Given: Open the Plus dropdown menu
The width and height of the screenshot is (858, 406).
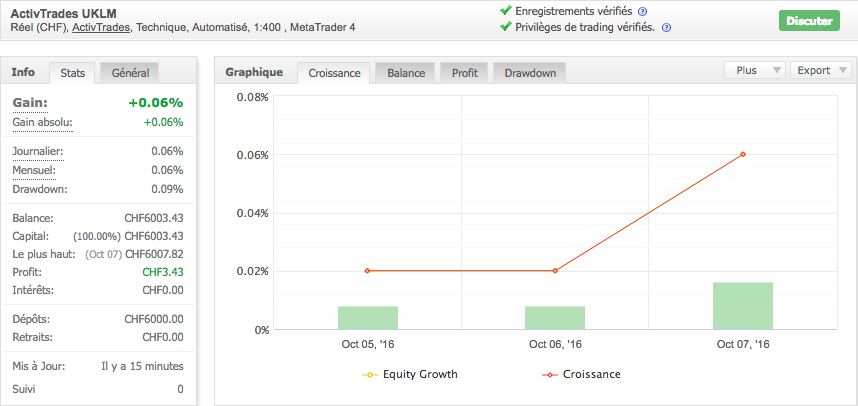Looking at the screenshot, I should [754, 71].
